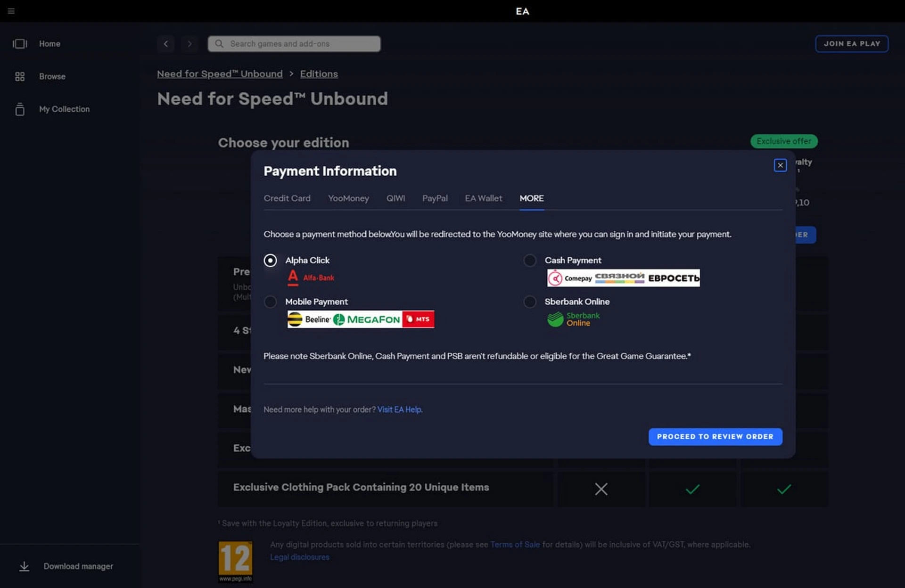Viewport: 905px width, 588px height.
Task: Click the Browse sidebar label
Action: click(52, 76)
